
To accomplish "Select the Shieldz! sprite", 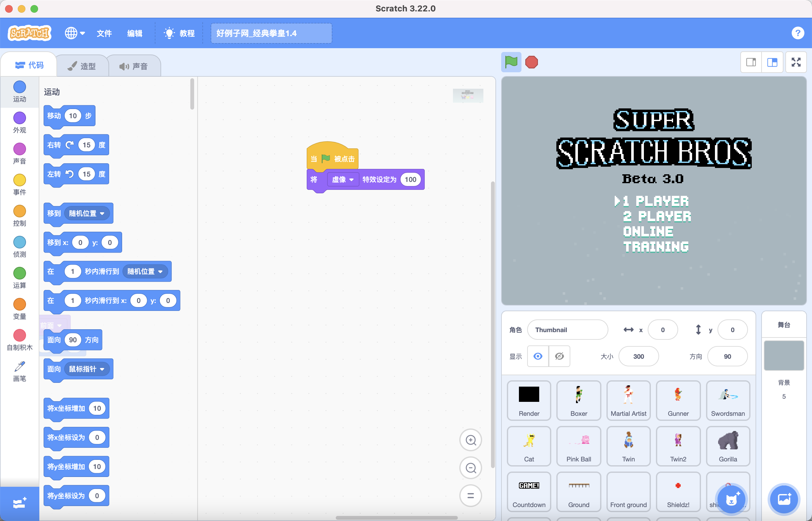I will click(678, 492).
